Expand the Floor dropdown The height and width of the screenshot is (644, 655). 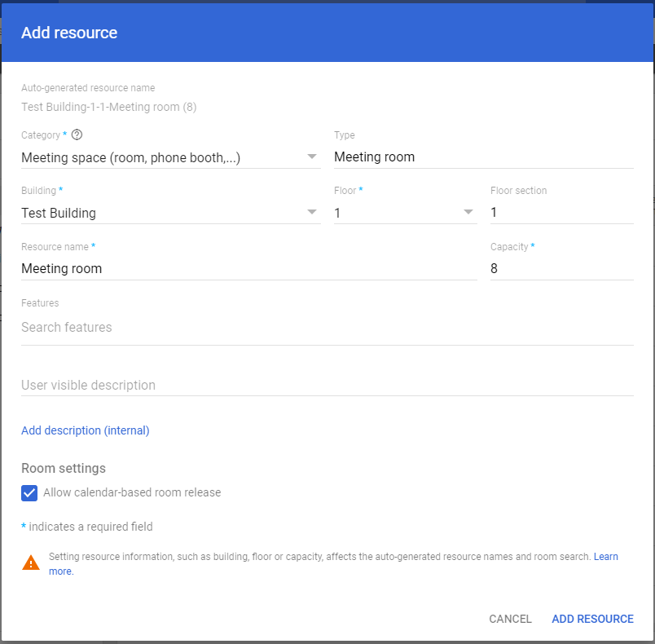pos(468,212)
